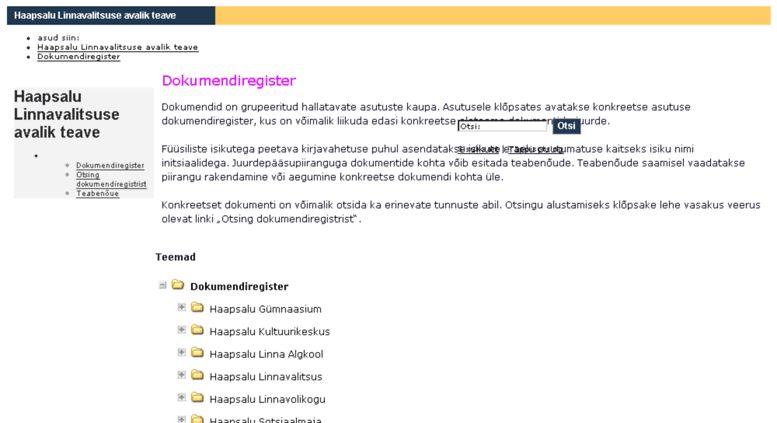
Task: Open Dokumendiregister breadcrumb link
Action: click(79, 56)
